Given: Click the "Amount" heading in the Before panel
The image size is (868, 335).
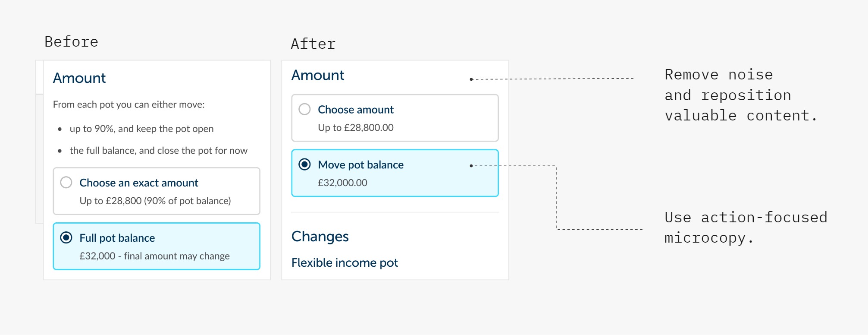Looking at the screenshot, I should coord(79,78).
